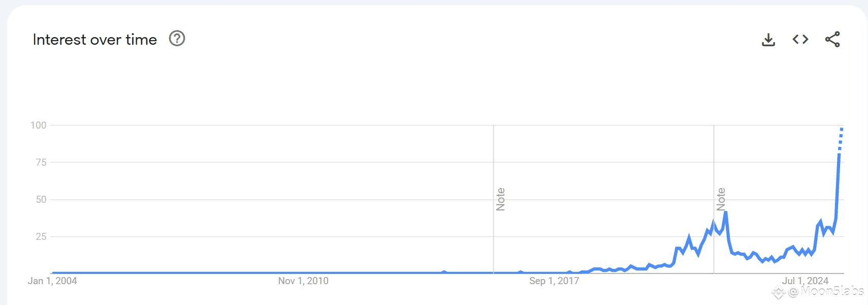Click the dotted forecast segment of the trend line
Image resolution: width=868 pixels, height=305 pixels.
click(841, 140)
